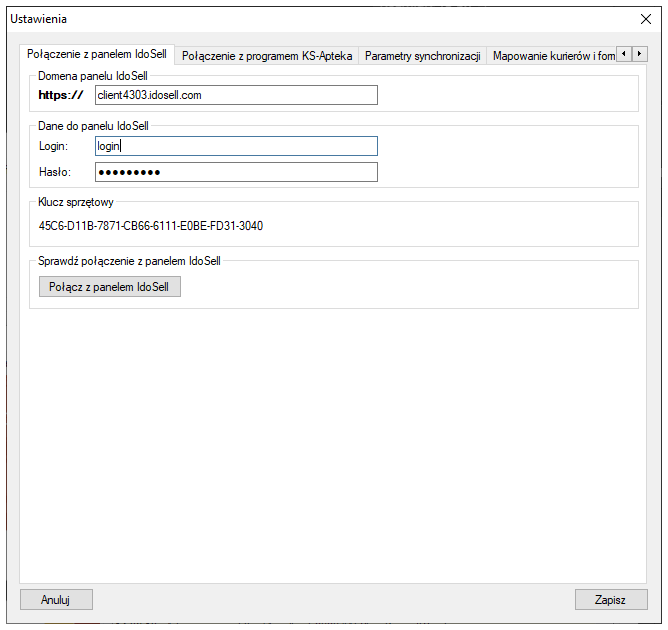
Task: Click into the Hasło password field
Action: 236,172
